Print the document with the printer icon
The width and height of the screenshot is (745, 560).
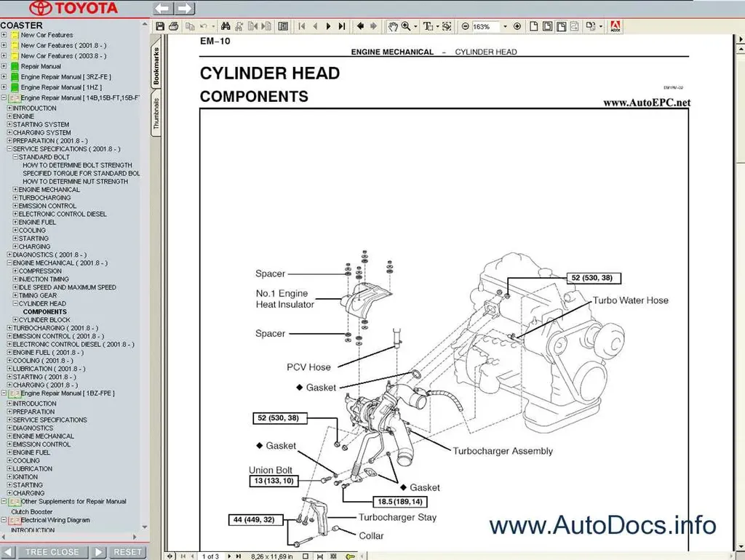pos(173,27)
